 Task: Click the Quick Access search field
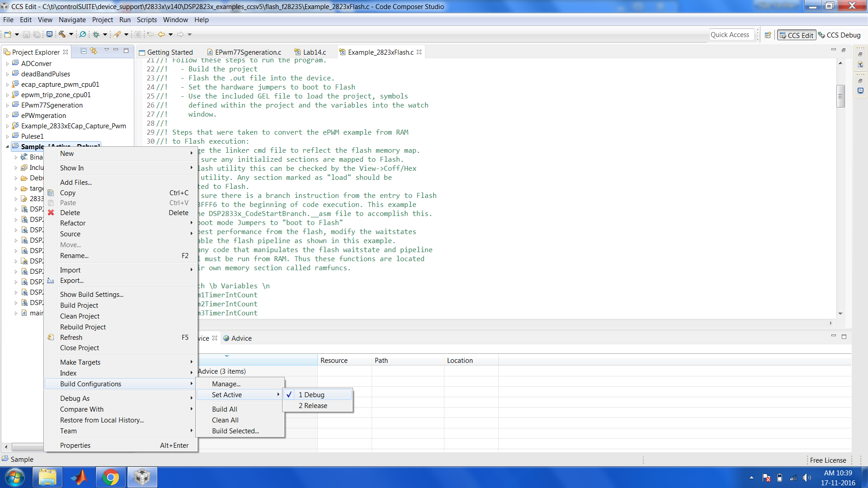click(x=731, y=35)
